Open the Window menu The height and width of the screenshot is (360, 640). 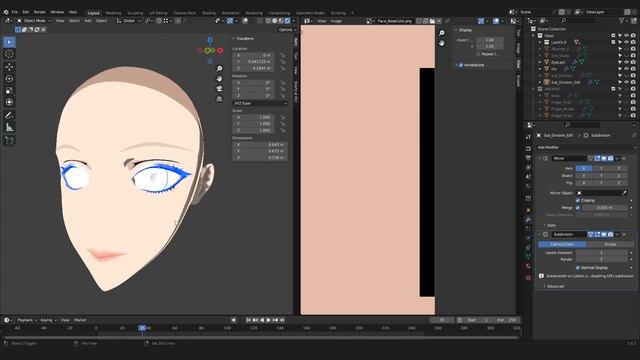[x=57, y=12]
